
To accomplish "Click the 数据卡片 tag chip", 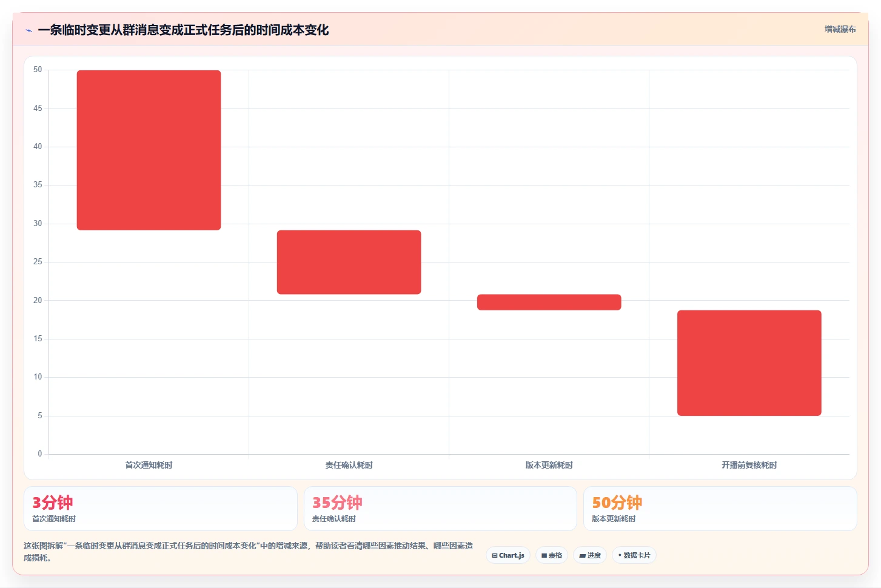I will (634, 555).
